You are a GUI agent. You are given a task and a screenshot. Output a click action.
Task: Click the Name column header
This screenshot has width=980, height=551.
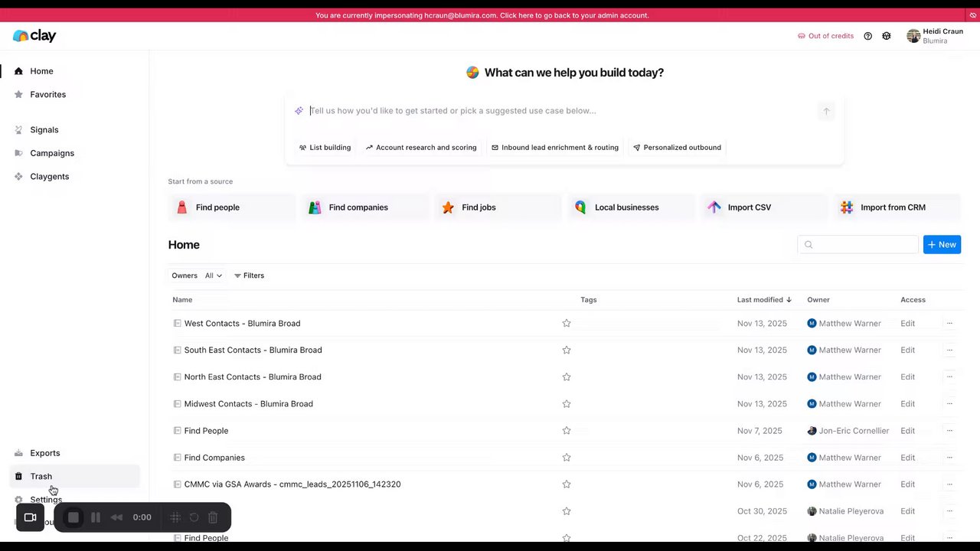182,300
